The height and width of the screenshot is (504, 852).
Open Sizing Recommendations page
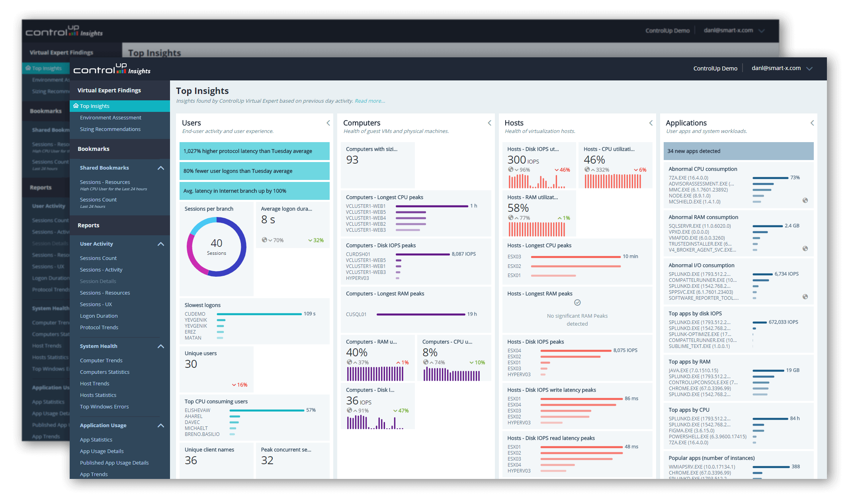tap(110, 129)
